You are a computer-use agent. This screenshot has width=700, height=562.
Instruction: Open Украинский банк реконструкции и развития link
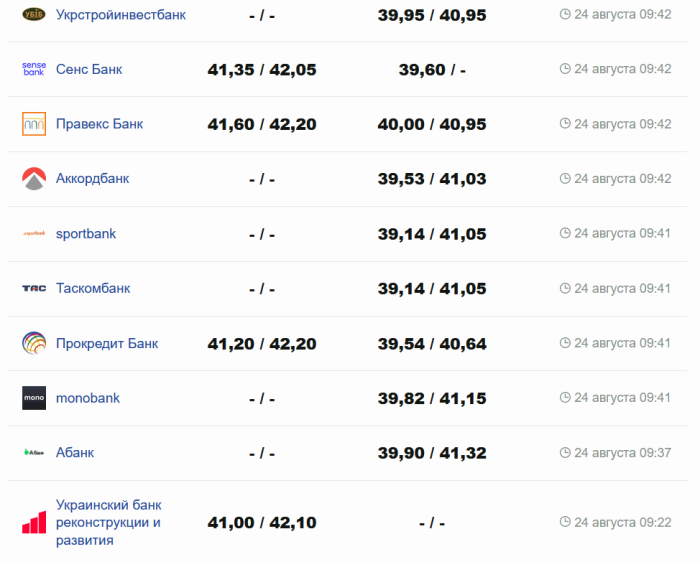pos(108,523)
